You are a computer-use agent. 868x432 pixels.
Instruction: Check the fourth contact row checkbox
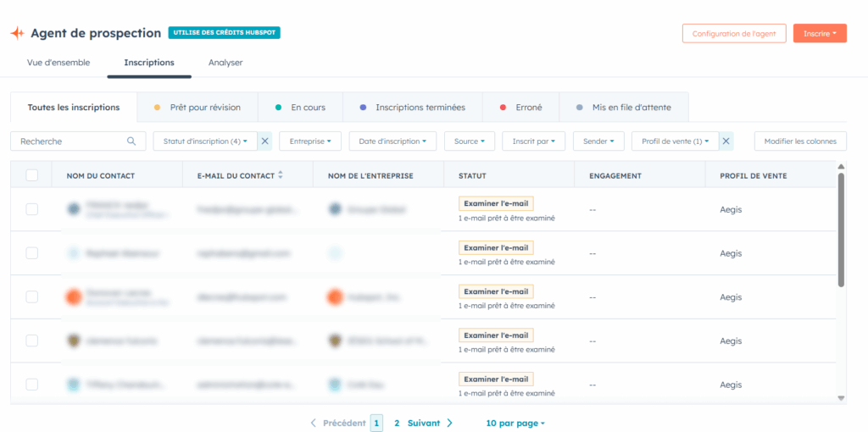coord(32,341)
